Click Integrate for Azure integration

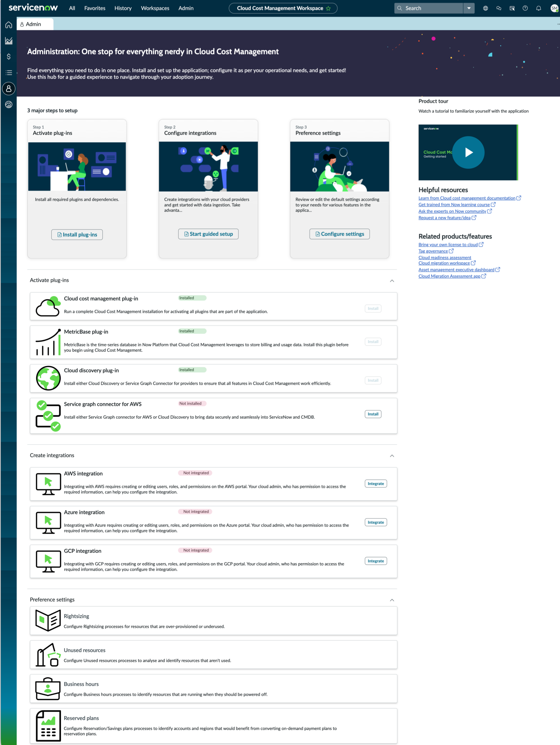coord(376,522)
